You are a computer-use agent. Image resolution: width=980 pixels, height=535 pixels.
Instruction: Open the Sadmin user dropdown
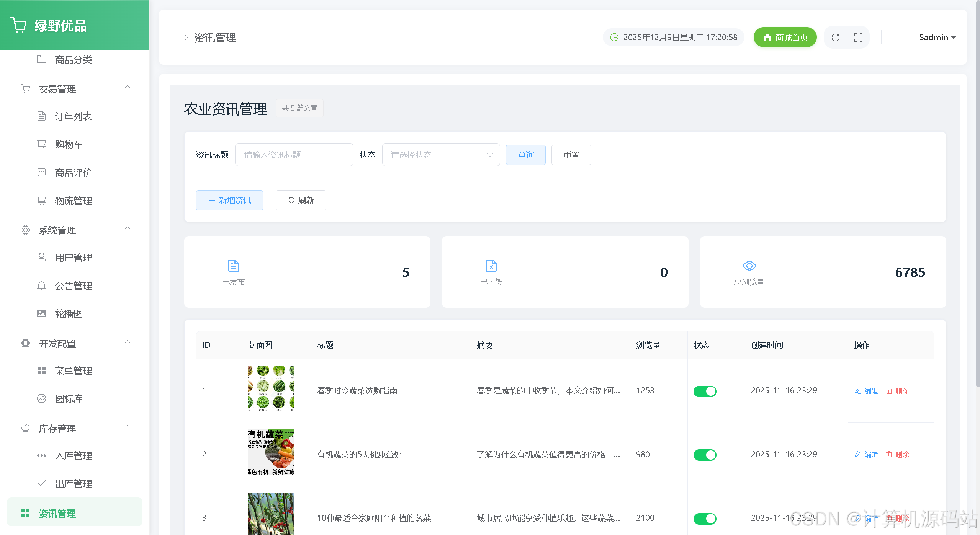pos(937,38)
